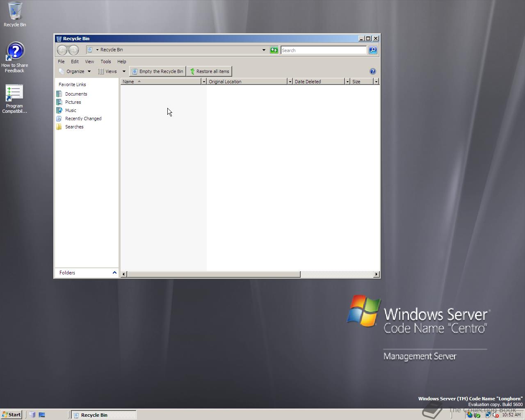Click the network connection tray icon
Image resolution: width=525 pixels, height=420 pixels.
pos(488,415)
